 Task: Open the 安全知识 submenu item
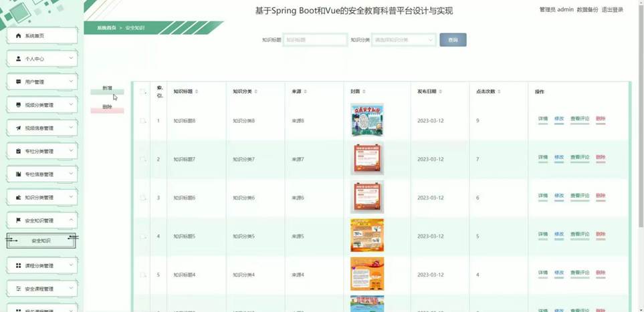coord(41,241)
